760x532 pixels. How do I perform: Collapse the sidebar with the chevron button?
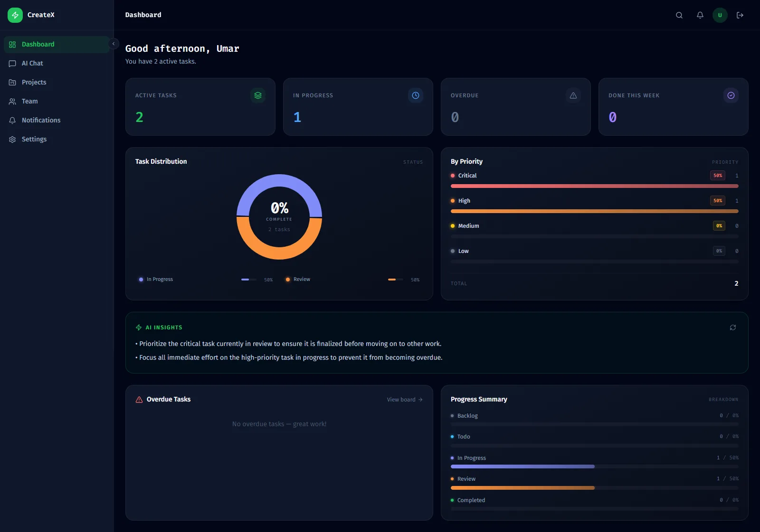coord(114,44)
